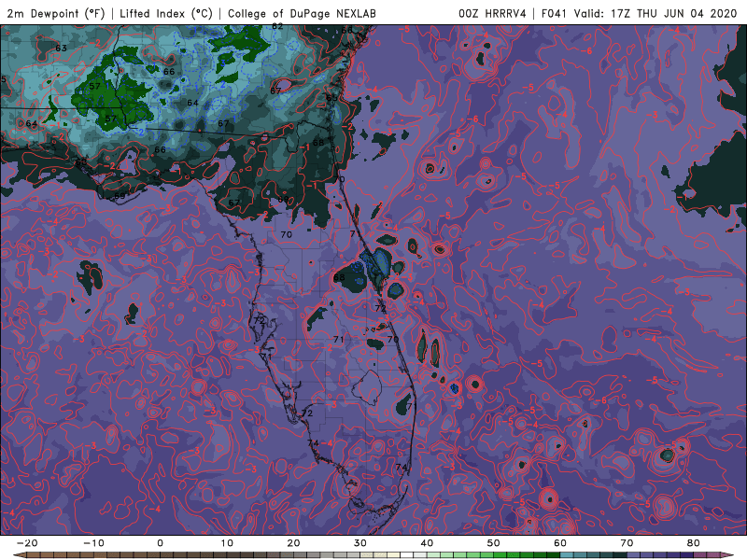Screen dimensions: 747x560
Task: Click the '-20' color bar label
Action: 27,543
